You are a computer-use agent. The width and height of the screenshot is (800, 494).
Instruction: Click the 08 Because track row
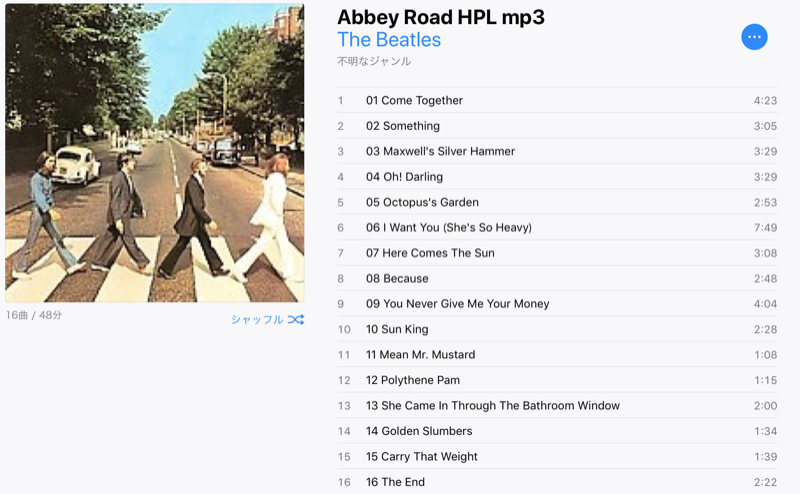click(557, 279)
